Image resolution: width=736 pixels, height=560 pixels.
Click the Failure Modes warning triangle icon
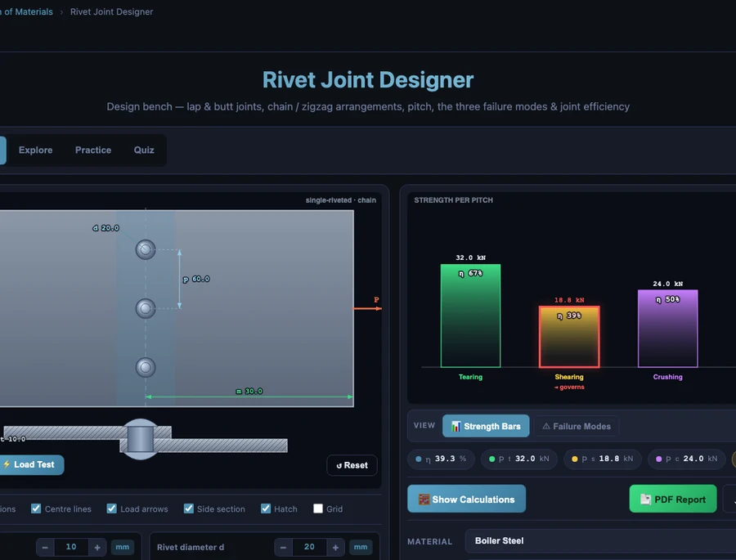click(x=546, y=426)
